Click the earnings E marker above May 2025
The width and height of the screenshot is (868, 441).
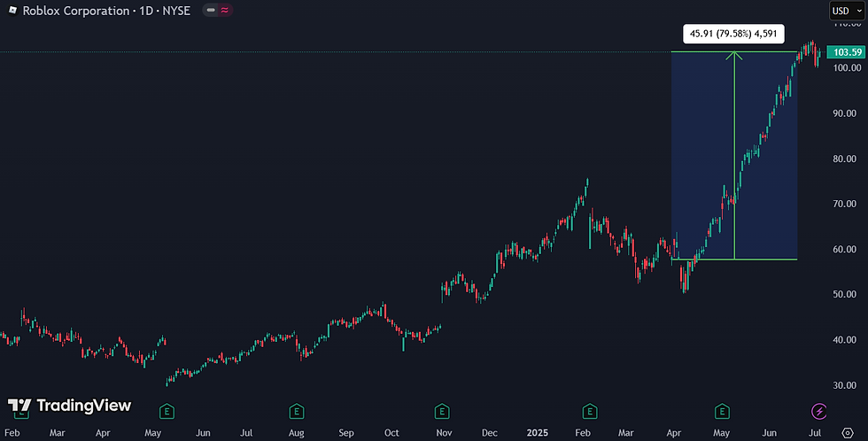coord(722,411)
